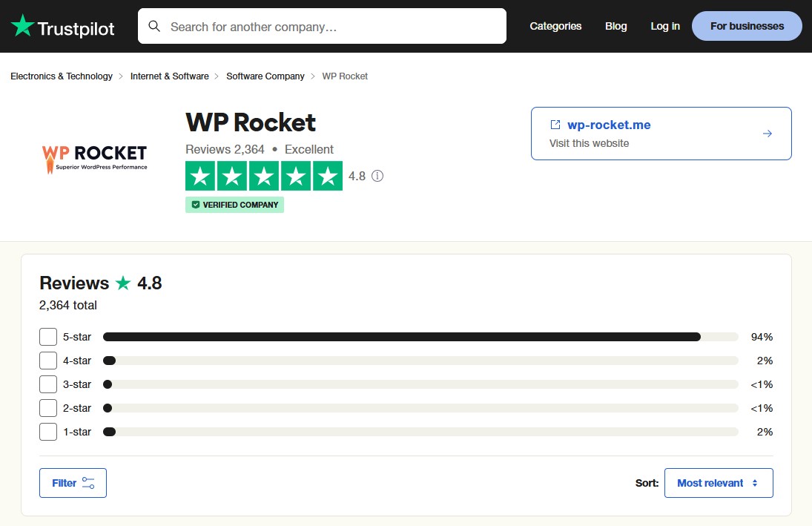Click the external link icon by wp-rocket.me
Viewport: 812px width, 526px height.
click(x=555, y=125)
